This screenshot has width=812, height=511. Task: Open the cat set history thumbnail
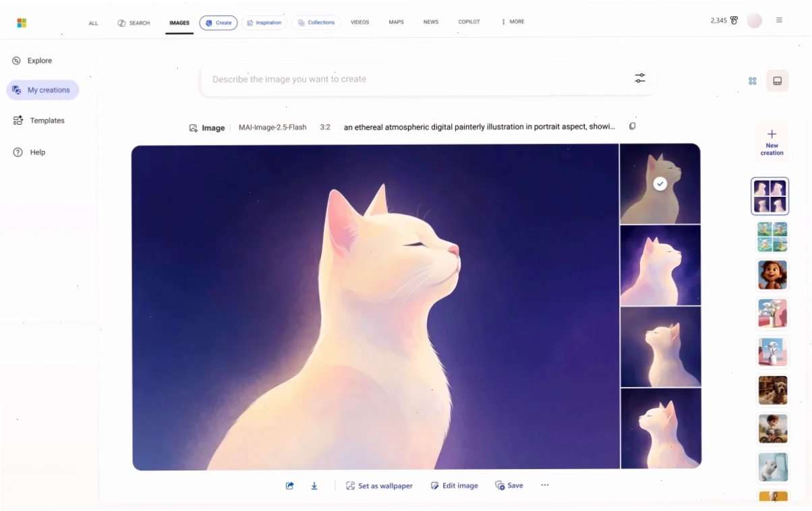770,196
